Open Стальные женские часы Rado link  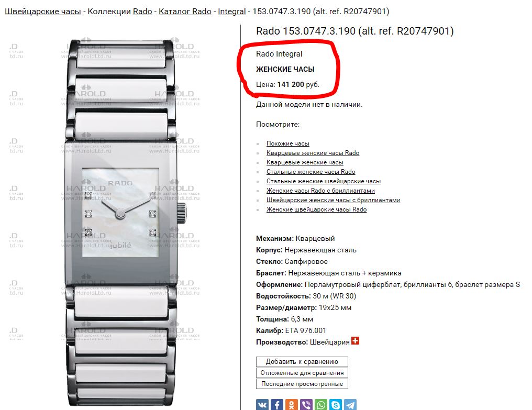click(x=311, y=172)
